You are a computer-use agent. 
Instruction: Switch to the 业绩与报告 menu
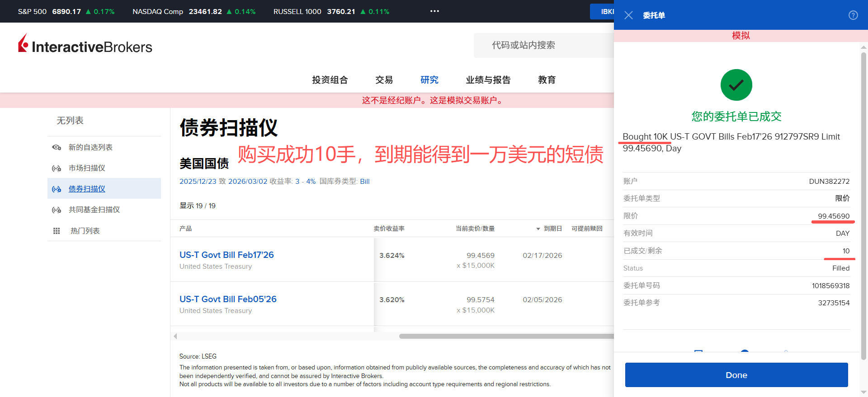click(488, 80)
